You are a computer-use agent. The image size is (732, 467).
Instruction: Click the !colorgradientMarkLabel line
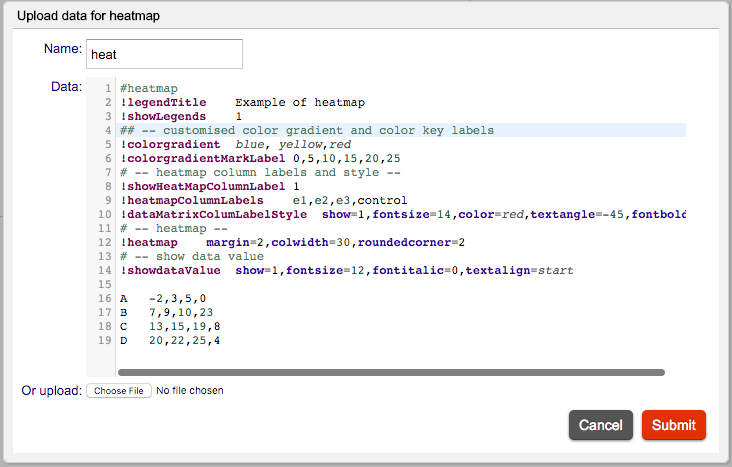point(260,158)
